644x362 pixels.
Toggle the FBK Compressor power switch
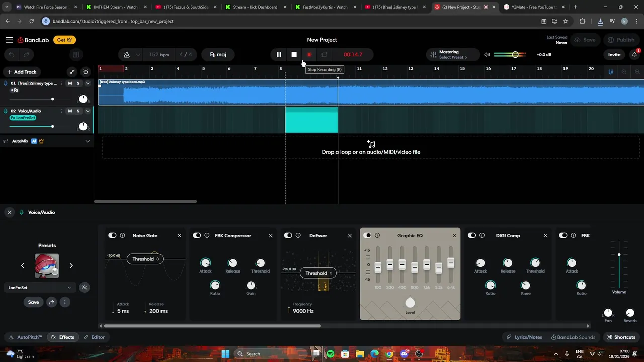pyautogui.click(x=197, y=235)
